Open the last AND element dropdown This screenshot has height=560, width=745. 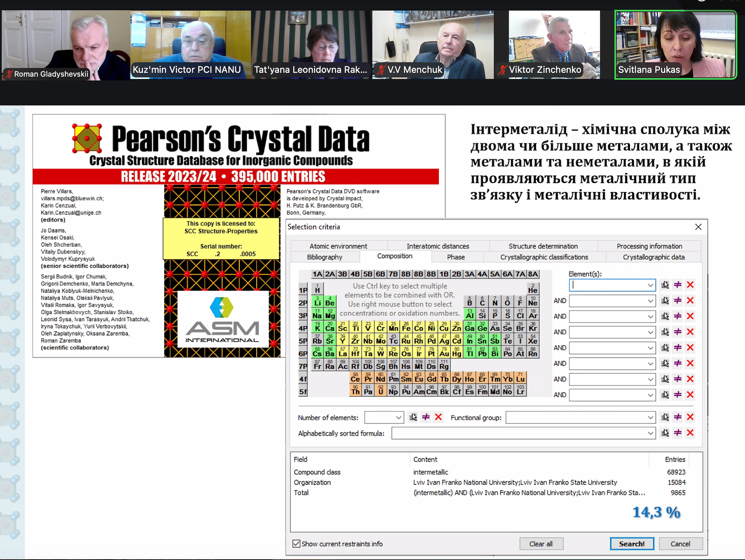pos(650,395)
